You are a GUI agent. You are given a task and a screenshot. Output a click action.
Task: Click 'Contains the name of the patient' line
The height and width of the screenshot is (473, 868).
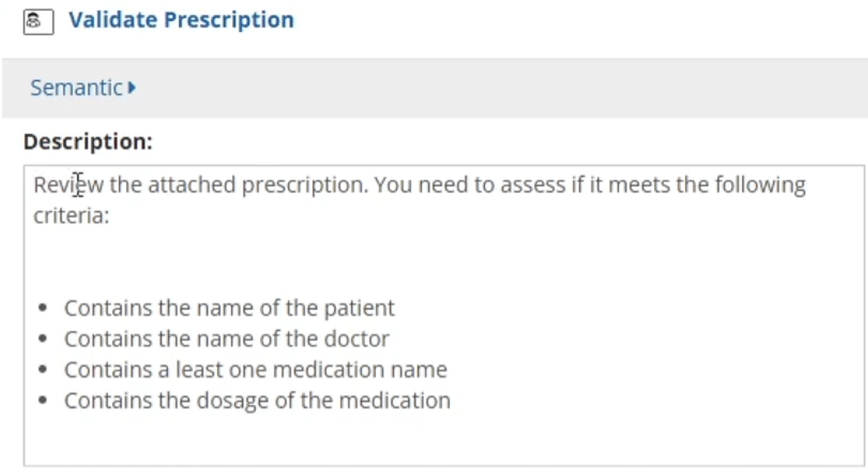coord(229,308)
